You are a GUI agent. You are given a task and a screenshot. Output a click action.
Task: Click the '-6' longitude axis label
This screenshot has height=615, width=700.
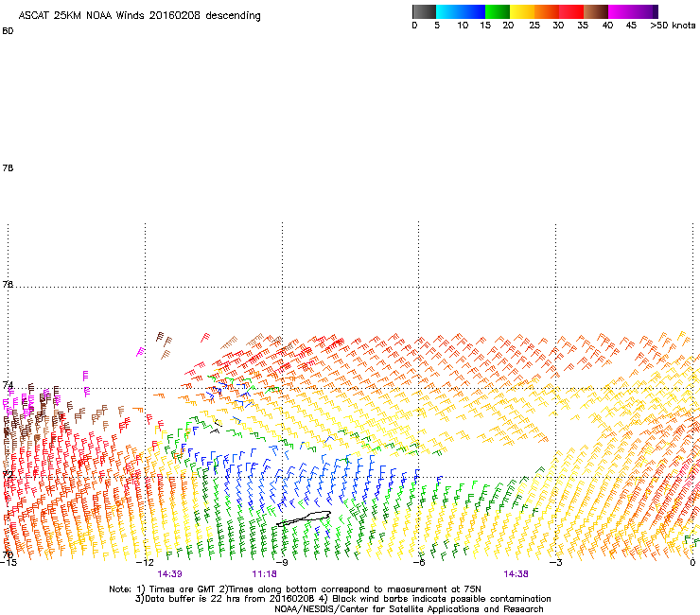tap(419, 563)
